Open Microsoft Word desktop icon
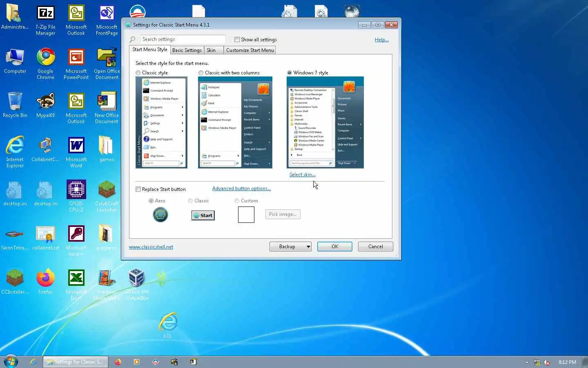This screenshot has height=368, width=588. pos(76,152)
